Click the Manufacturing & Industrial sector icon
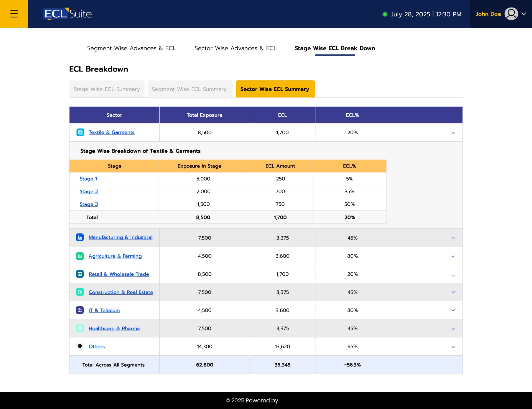532x409 pixels. tap(80, 237)
